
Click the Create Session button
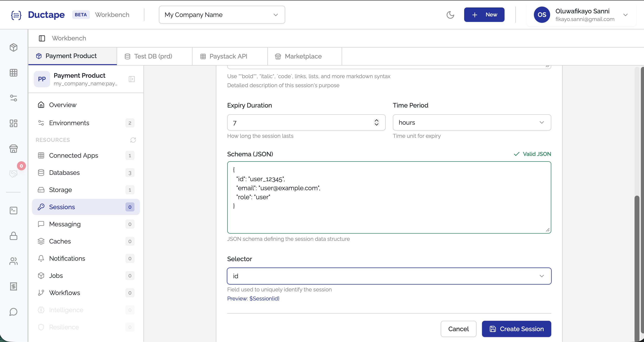(517, 329)
